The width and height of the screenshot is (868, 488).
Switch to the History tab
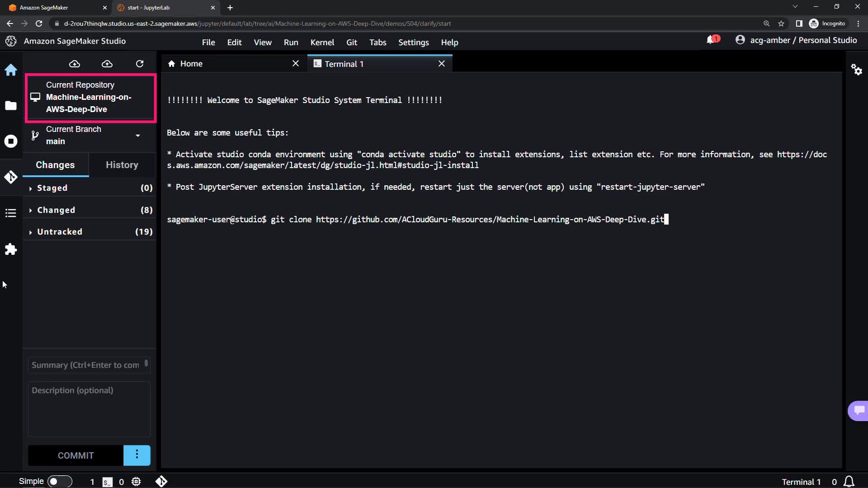(x=122, y=165)
